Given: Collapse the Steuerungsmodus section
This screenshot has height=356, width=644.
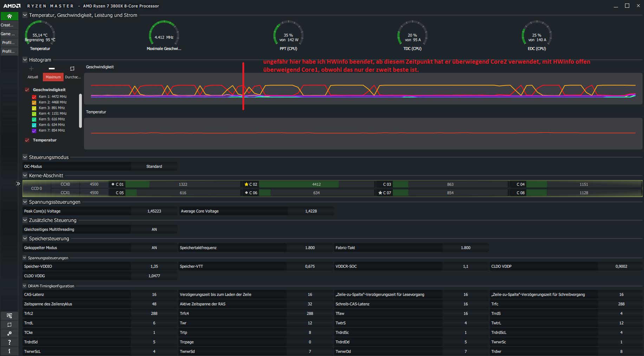Looking at the screenshot, I should pos(25,157).
